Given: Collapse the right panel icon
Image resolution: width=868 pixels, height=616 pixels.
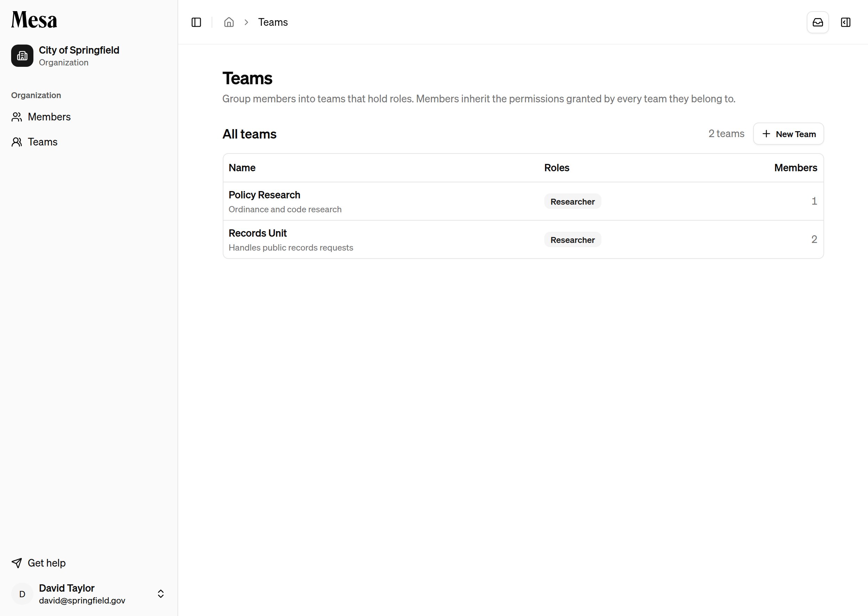Looking at the screenshot, I should click(x=846, y=22).
